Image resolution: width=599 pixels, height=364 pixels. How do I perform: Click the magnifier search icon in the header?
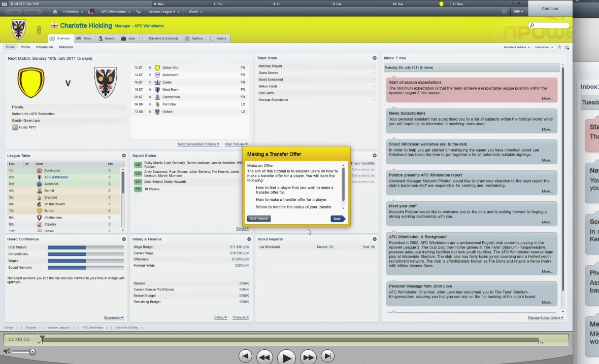point(531,25)
